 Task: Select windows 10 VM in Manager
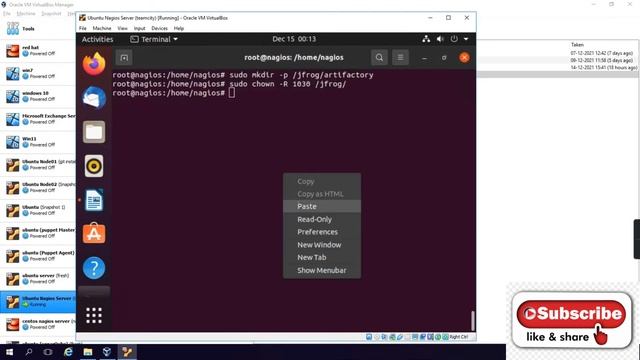coord(38,96)
